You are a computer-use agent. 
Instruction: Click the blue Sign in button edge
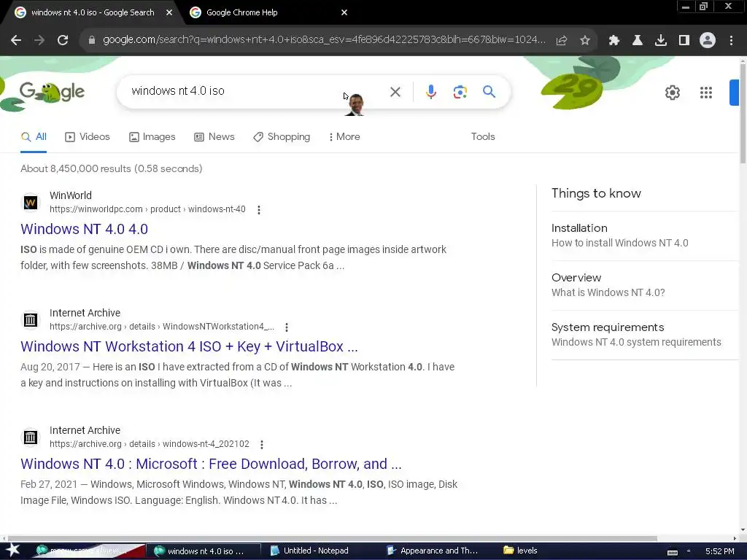pos(734,93)
